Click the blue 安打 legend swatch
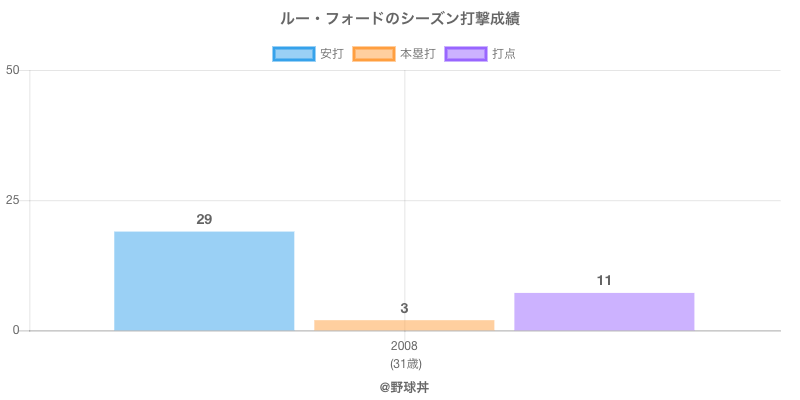The width and height of the screenshot is (800, 400). pos(293,54)
